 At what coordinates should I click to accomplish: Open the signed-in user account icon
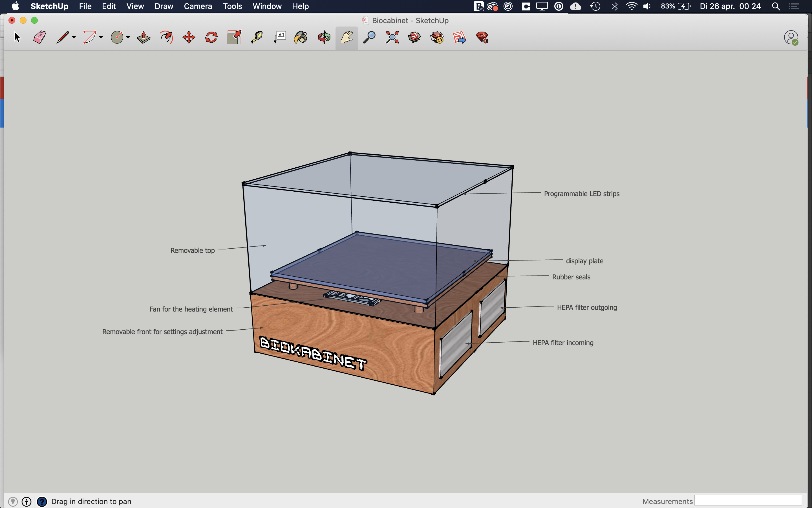point(791,38)
